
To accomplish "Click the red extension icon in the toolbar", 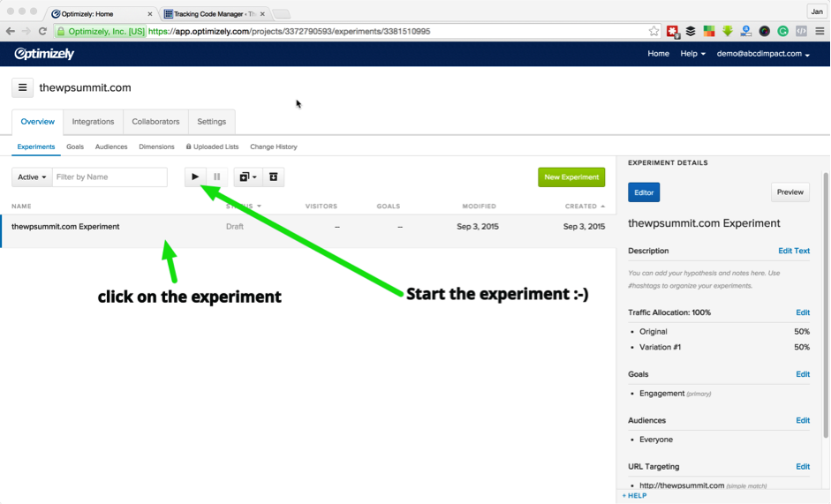I will point(673,32).
